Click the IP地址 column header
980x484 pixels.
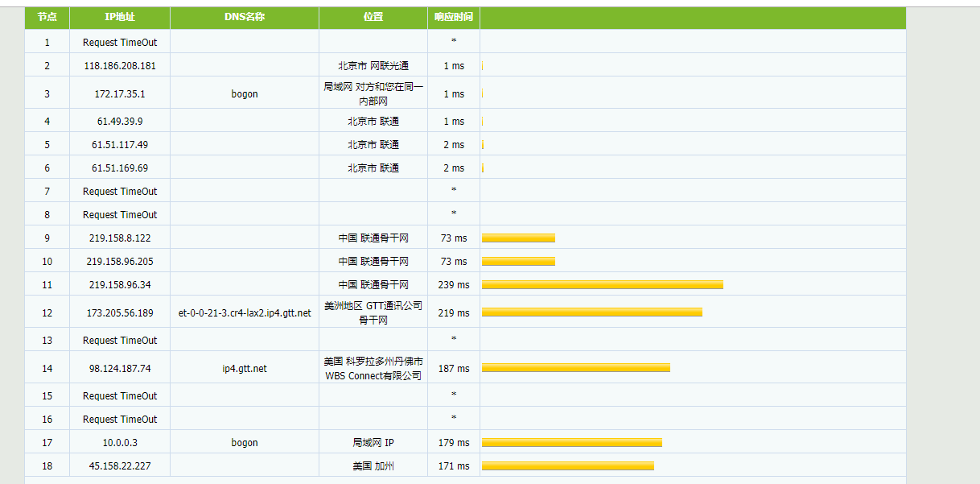pos(120,17)
